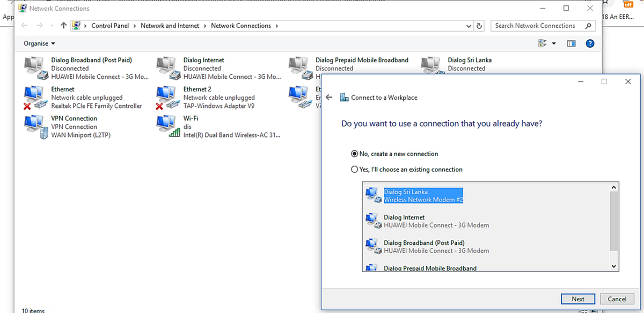Click the Dialog Sri Lanka modem icon in wizard list
The image size is (644, 313).
(373, 195)
